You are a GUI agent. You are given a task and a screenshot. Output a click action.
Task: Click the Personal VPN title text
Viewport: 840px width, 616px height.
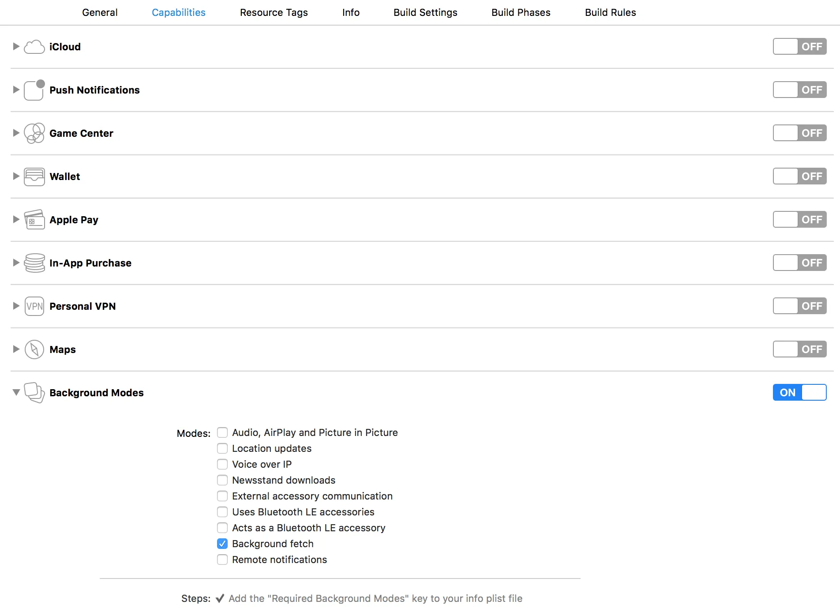point(82,306)
